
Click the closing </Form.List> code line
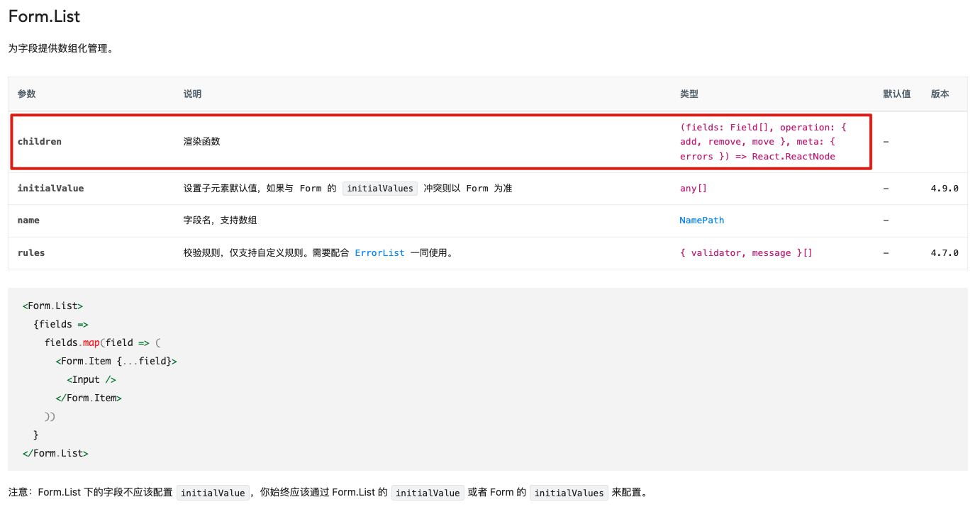(x=55, y=454)
